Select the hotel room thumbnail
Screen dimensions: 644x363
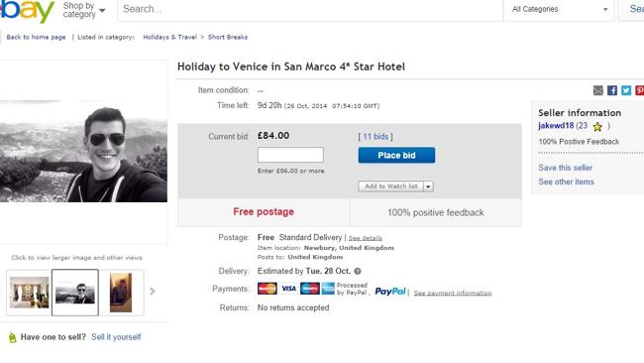point(29,293)
